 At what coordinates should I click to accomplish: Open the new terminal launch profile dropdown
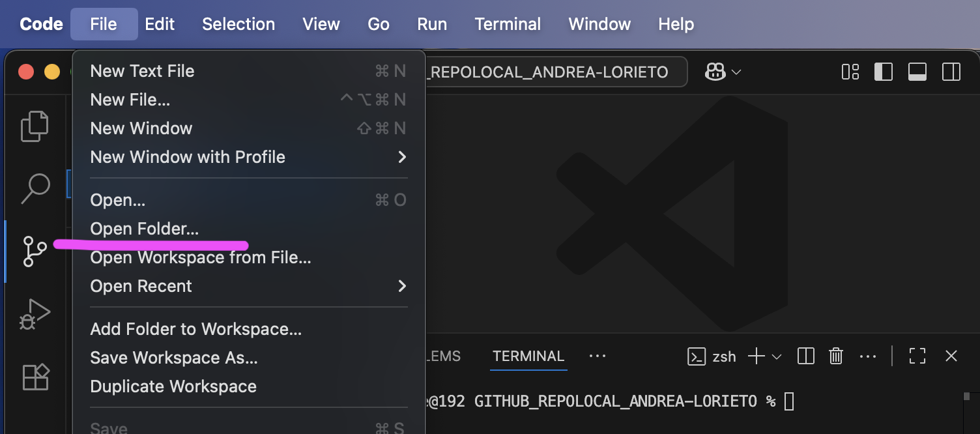(x=777, y=356)
